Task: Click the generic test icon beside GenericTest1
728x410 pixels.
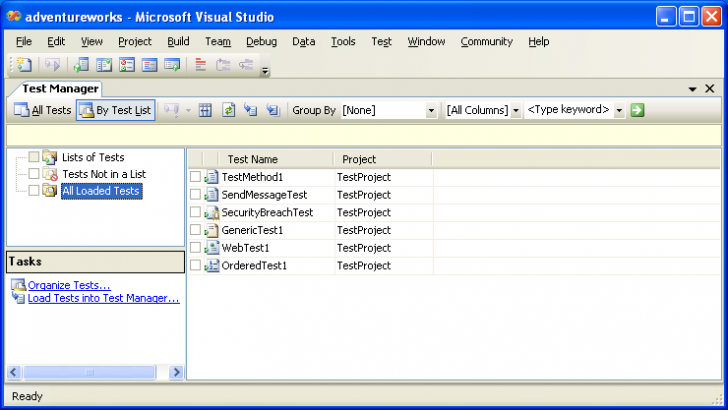Action: coord(211,230)
